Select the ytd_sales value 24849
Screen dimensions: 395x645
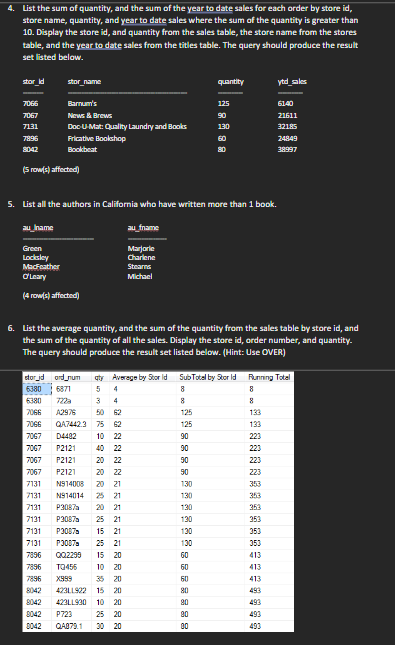(288, 139)
